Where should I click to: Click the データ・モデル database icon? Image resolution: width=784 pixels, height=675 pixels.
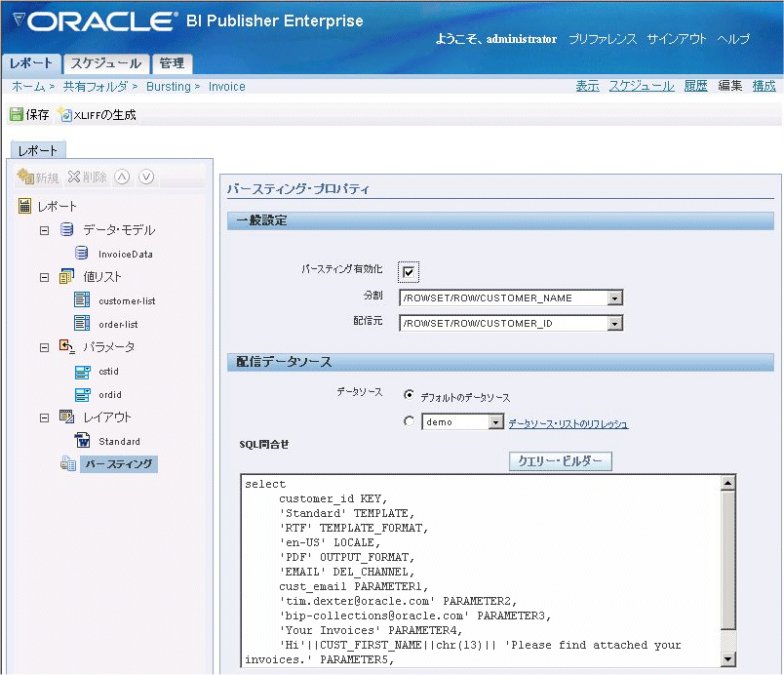pyautogui.click(x=66, y=229)
